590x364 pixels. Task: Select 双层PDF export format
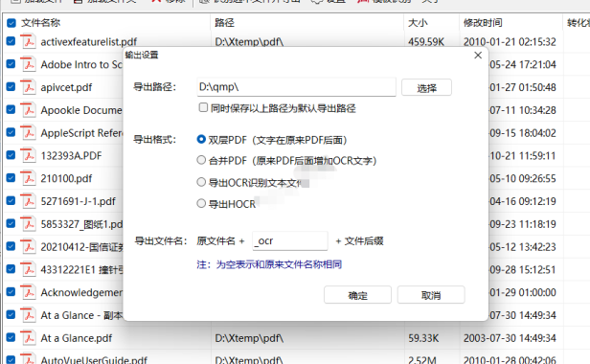pos(201,139)
